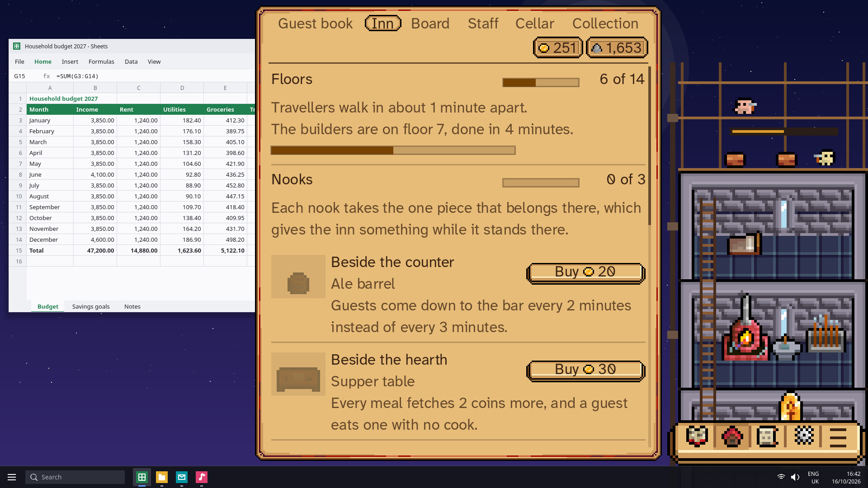868x488 pixels.
Task: Click the taskbar Search box
Action: [75, 477]
